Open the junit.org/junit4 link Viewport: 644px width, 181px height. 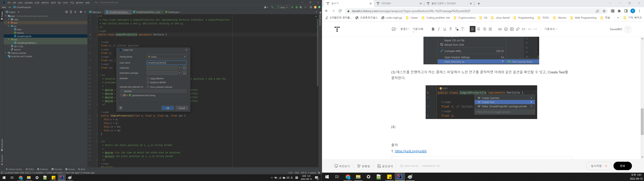tap(411, 151)
